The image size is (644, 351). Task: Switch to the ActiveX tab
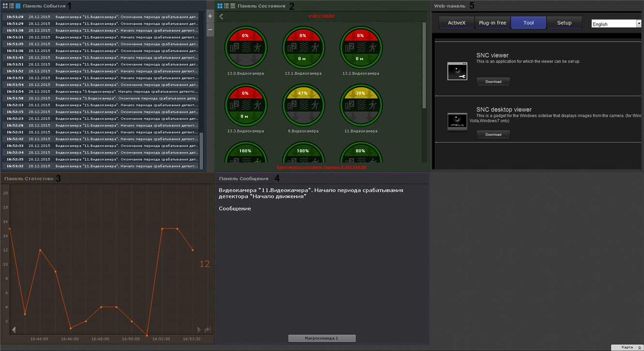tap(456, 23)
